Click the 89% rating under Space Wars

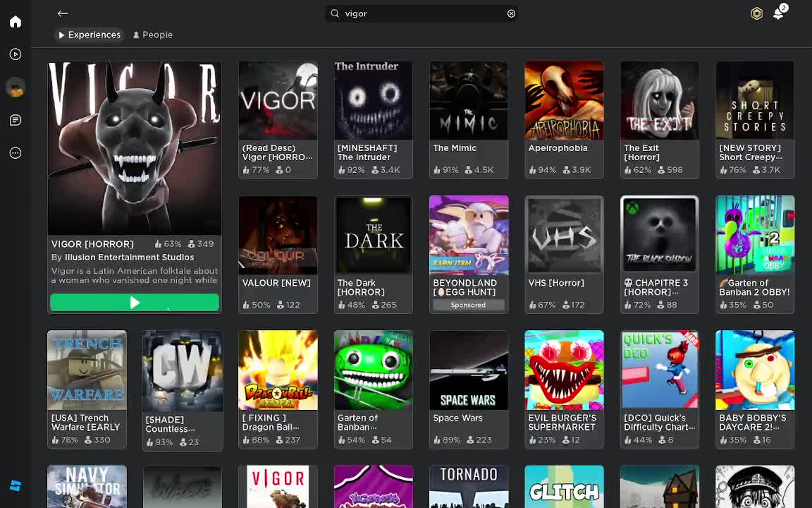[447, 440]
